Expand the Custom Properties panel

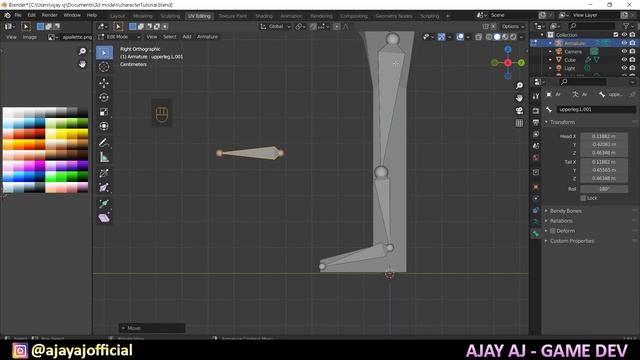(x=571, y=241)
